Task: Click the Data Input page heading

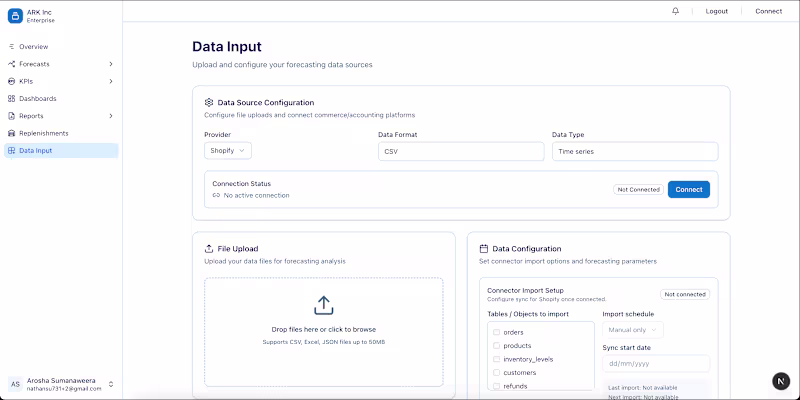Action: click(x=227, y=46)
